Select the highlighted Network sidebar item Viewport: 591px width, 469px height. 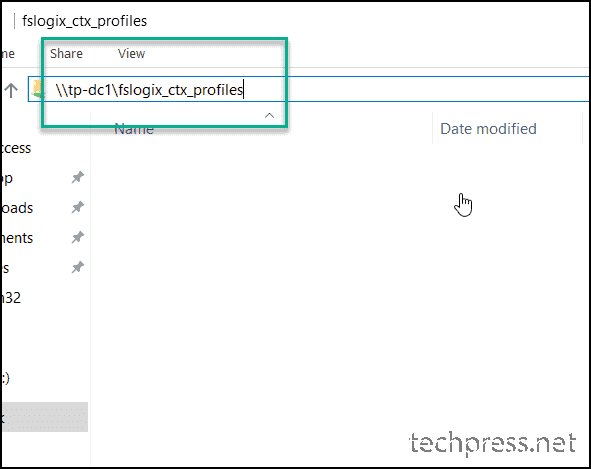pos(44,417)
